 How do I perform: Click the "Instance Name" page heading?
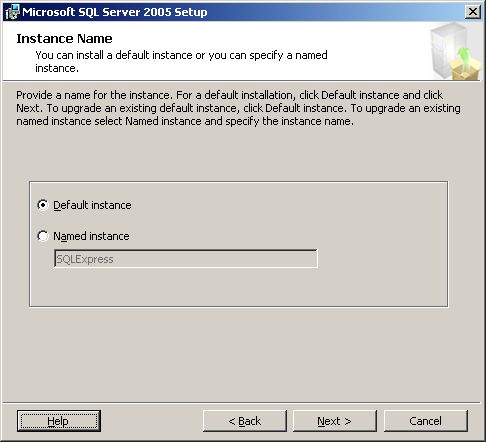64,38
